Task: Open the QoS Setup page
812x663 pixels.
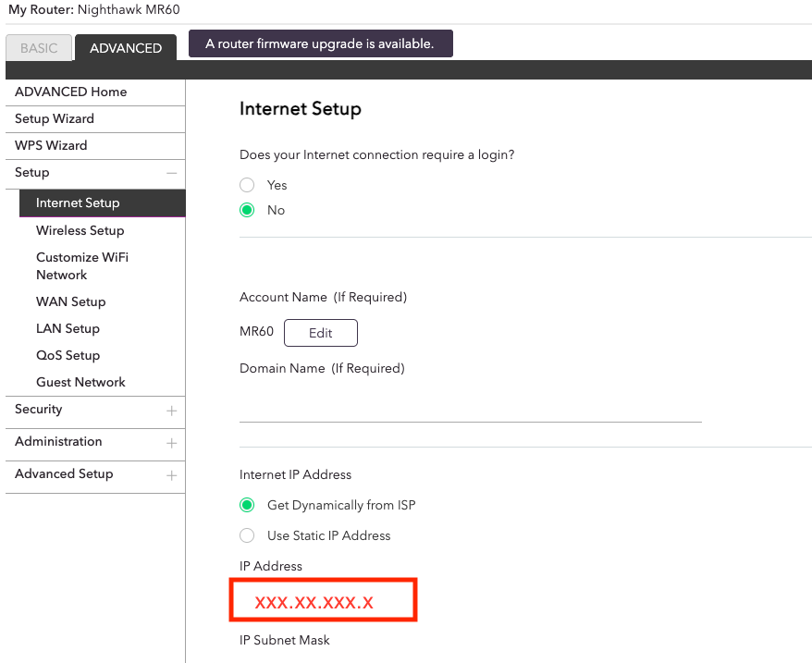Action: [x=68, y=356]
